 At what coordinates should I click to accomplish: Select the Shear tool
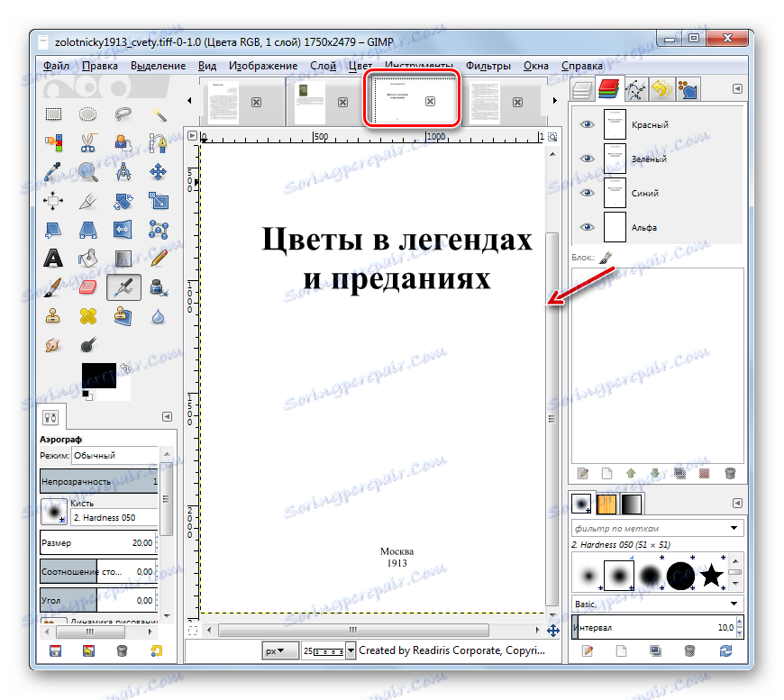point(53,230)
